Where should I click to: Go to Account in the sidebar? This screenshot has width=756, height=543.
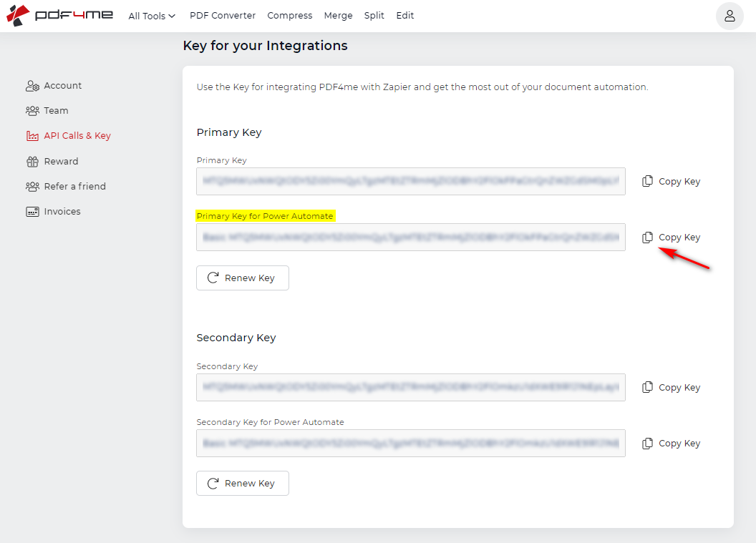54,86
